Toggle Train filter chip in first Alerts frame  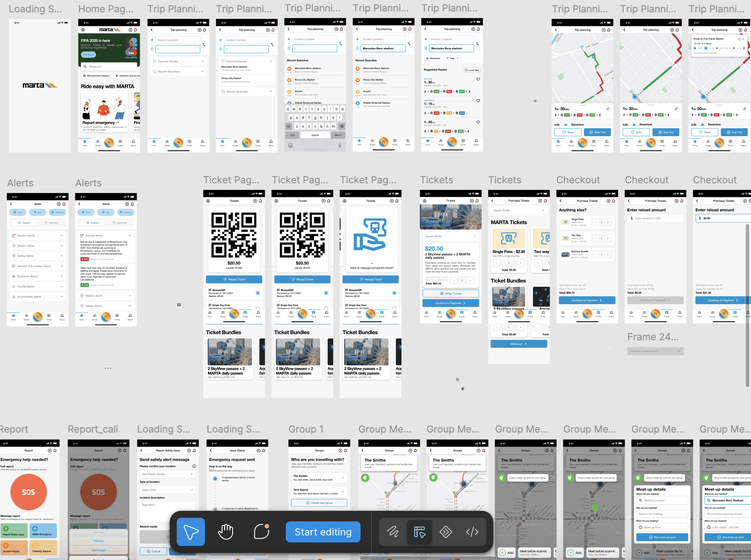point(18,212)
